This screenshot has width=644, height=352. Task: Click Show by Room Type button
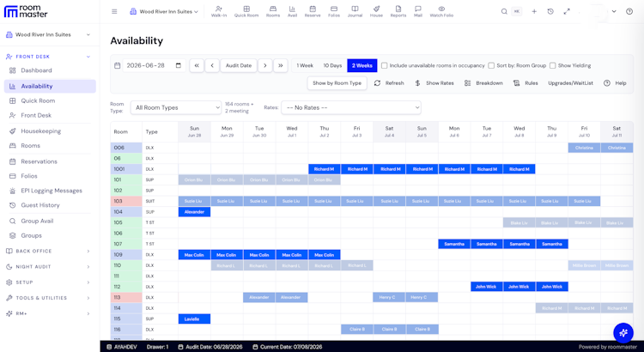337,83
